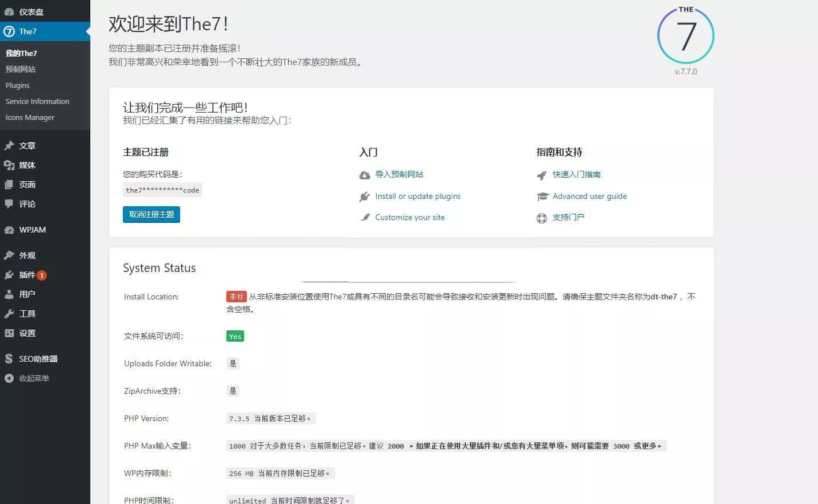Click the PHP Max输入变量 value 1000
Screen dimensions: 818x504
237,446
